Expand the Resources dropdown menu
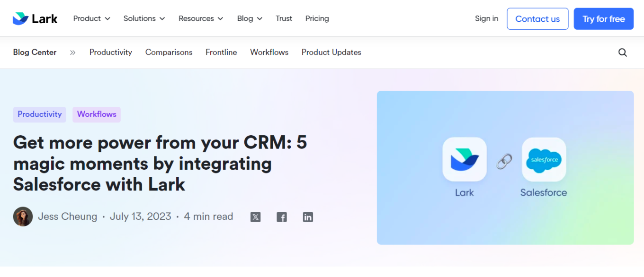The width and height of the screenshot is (644, 277). coord(200,18)
